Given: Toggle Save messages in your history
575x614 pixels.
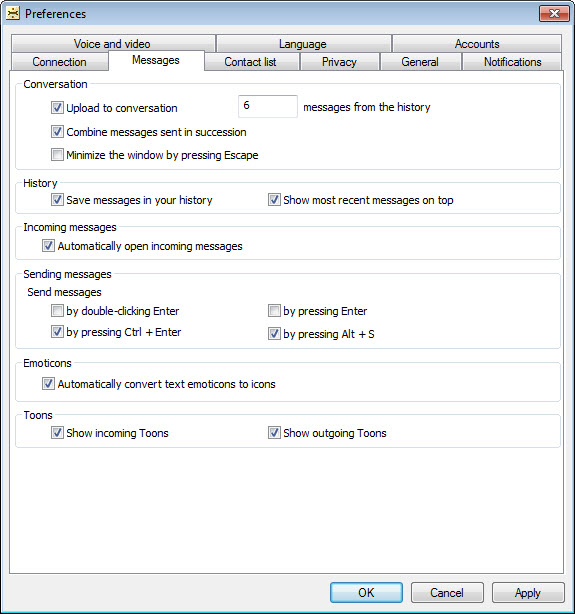Looking at the screenshot, I should tap(57, 200).
